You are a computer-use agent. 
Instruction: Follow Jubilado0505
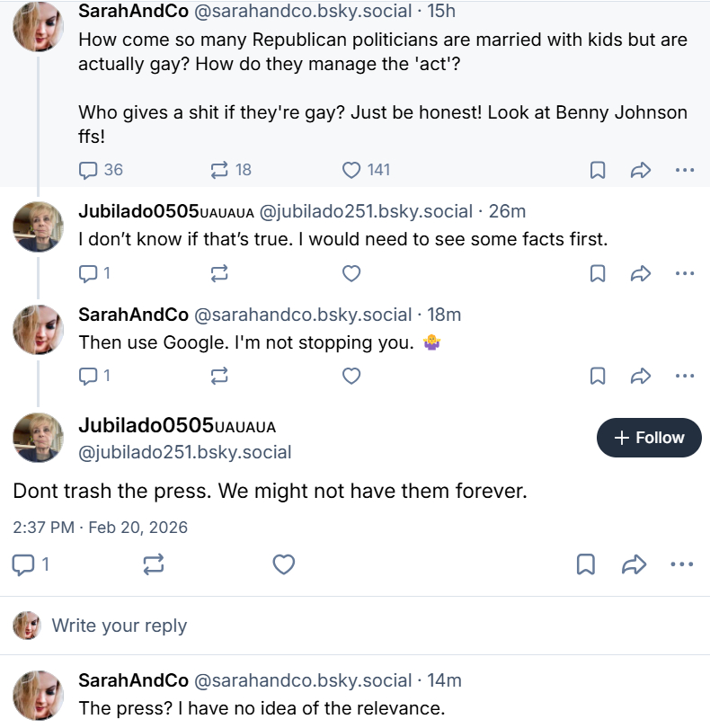649,438
